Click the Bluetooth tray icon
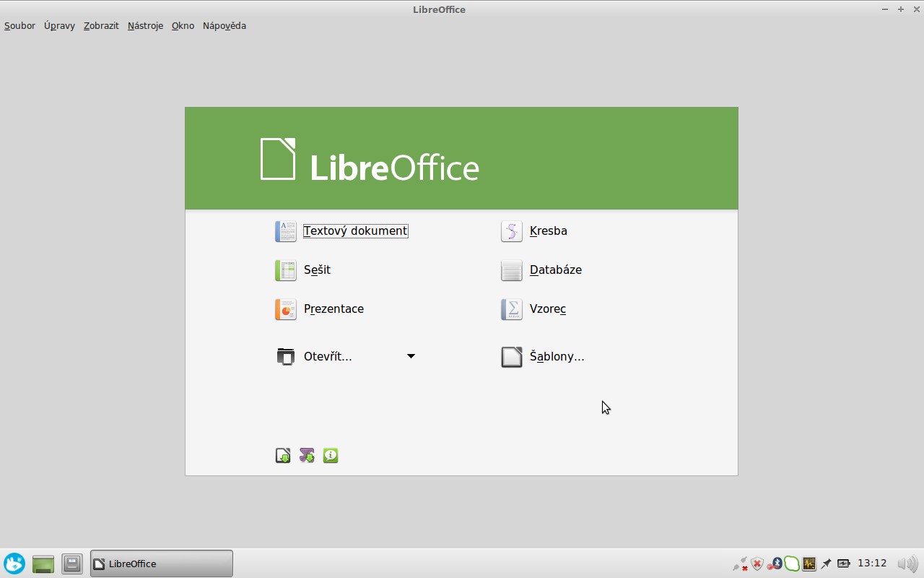Image resolution: width=924 pixels, height=578 pixels. [x=775, y=564]
